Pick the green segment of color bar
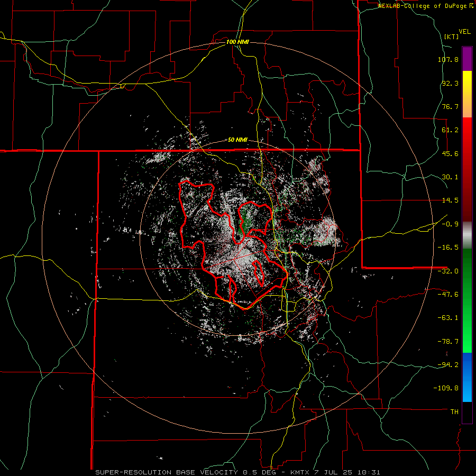The image size is (476, 476). (x=467, y=300)
